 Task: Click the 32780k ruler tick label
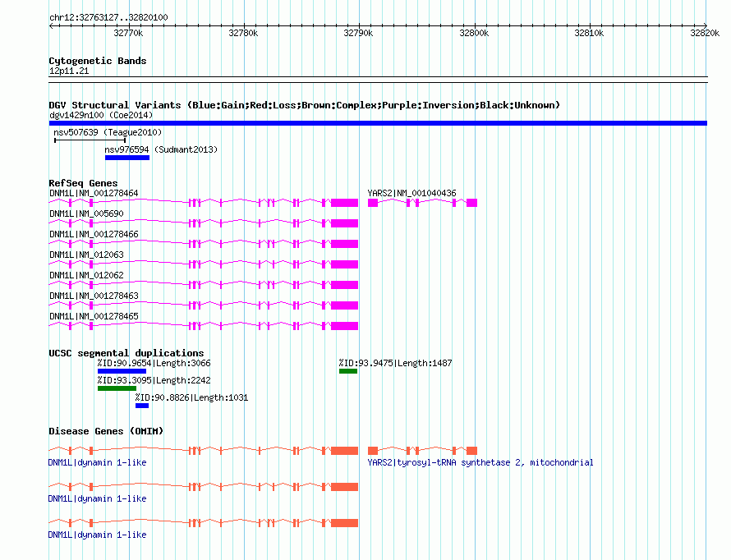[x=243, y=33]
